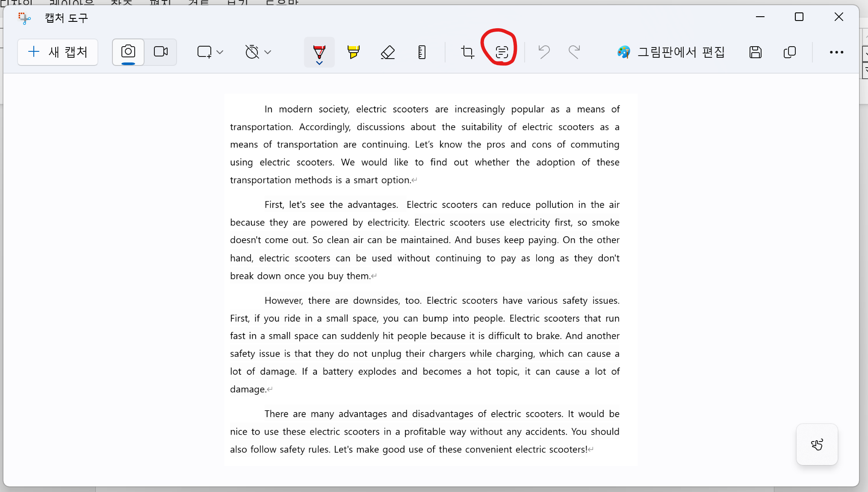Click the Snipping Tool app icon in title bar
The height and width of the screenshot is (492, 868).
click(24, 18)
